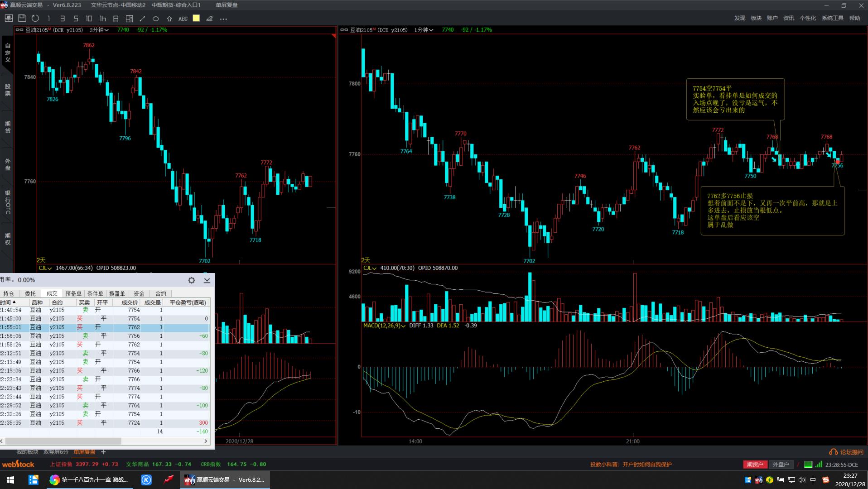Image resolution: width=868 pixels, height=489 pixels.
Task: Click the yellow color swatch in toolbar
Action: click(x=196, y=18)
